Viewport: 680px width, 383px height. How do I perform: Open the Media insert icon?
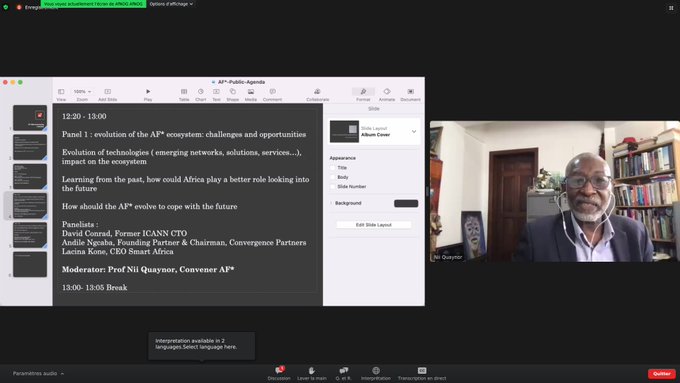click(x=251, y=92)
